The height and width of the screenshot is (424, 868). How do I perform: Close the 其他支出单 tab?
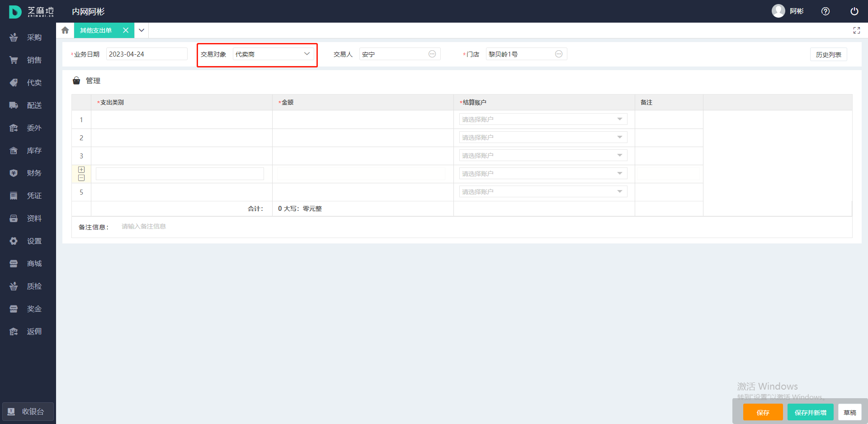126,30
